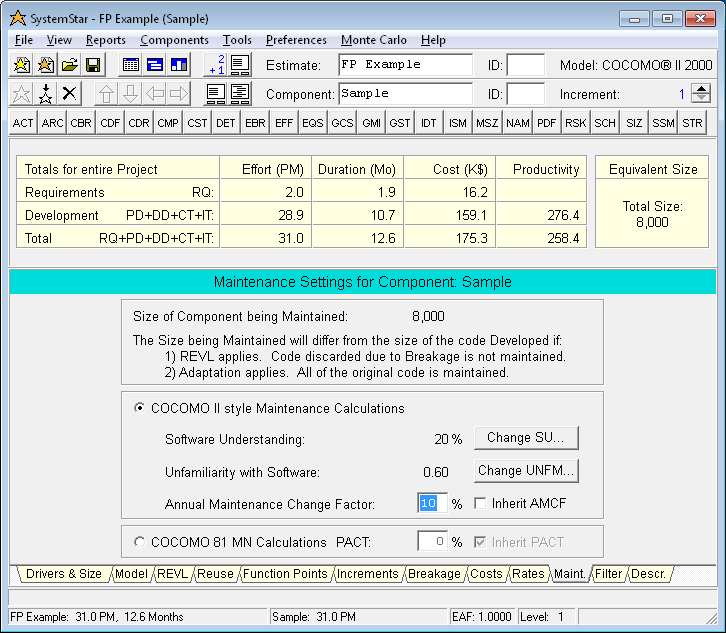Switch to the Model tab
The width and height of the screenshot is (726, 633).
tap(131, 574)
